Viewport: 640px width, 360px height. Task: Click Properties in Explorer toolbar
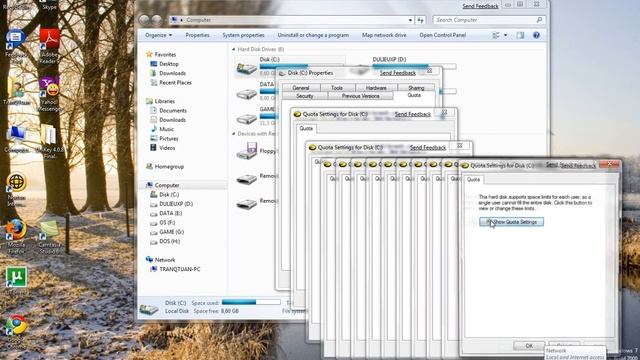(x=198, y=35)
